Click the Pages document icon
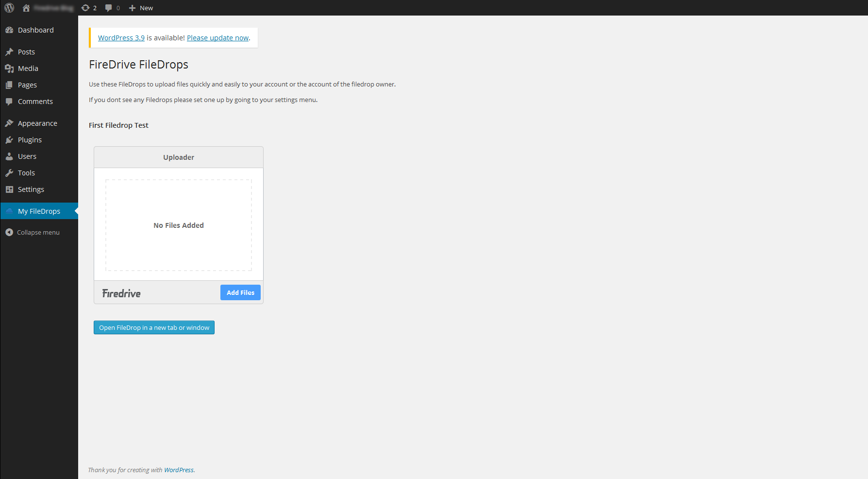868x479 pixels. (9, 85)
